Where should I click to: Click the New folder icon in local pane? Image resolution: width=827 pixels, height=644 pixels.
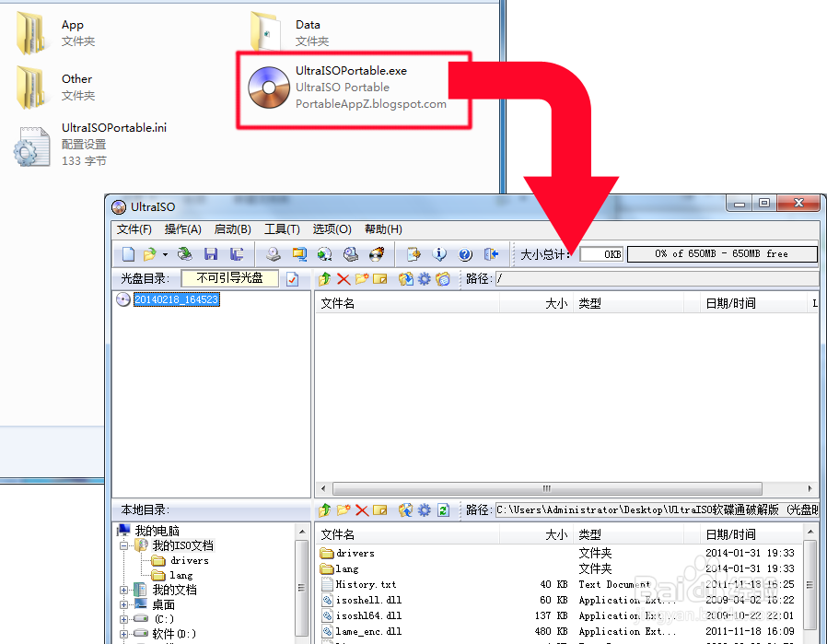pos(344,510)
